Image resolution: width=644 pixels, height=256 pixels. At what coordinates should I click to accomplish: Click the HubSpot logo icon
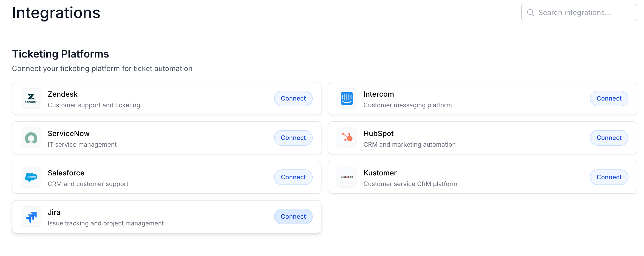point(347,138)
